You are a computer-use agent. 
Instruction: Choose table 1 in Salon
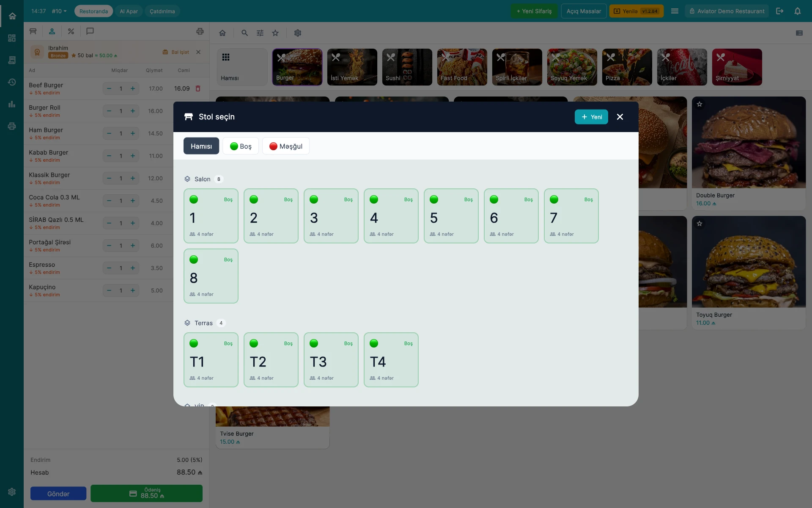tap(211, 216)
